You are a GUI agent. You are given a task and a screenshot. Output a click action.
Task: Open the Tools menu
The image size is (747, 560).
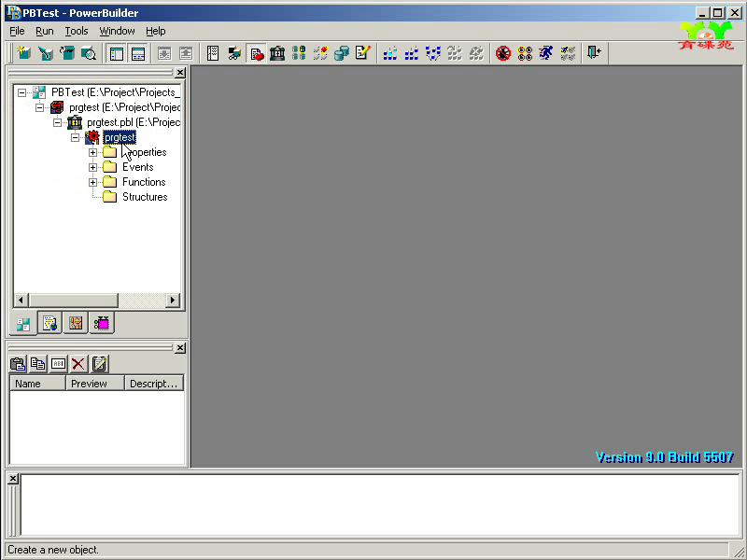[77, 31]
